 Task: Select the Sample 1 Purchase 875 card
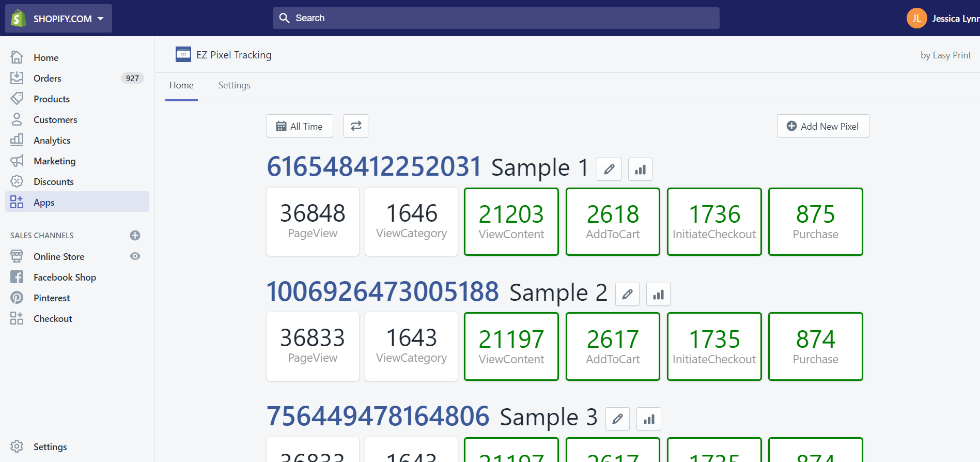tap(815, 222)
